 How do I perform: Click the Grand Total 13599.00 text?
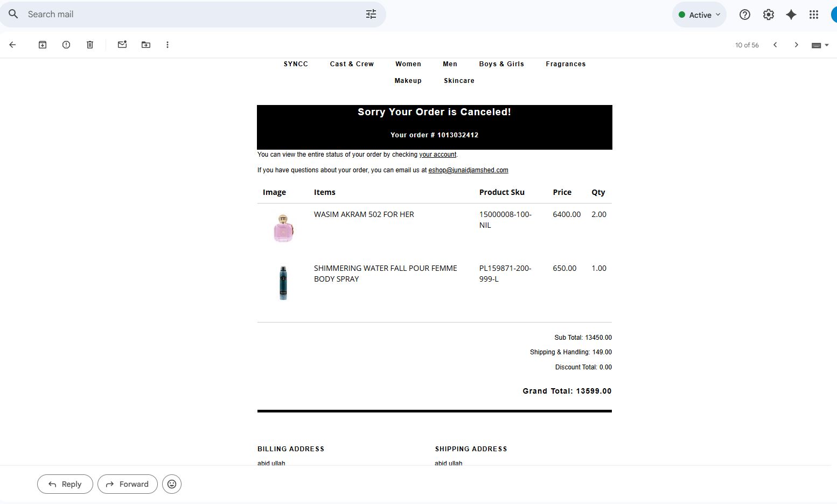[567, 391]
